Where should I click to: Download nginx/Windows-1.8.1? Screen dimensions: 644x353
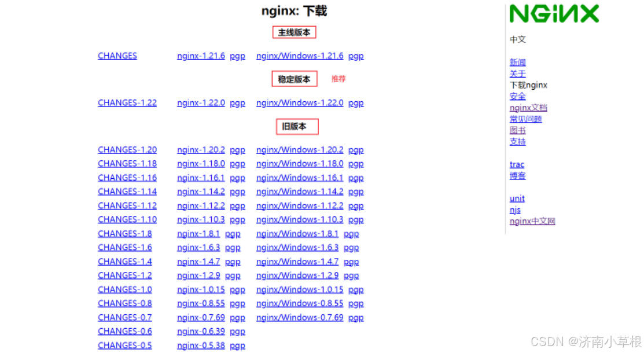(x=297, y=234)
